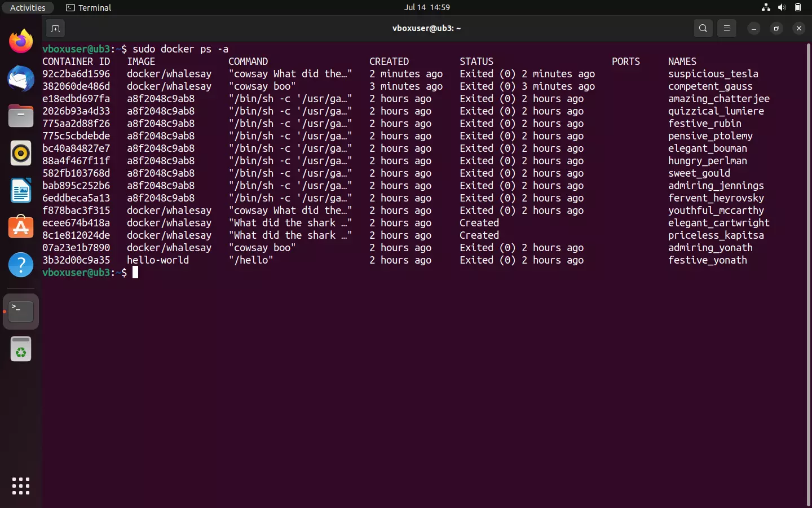Open the terminal search tool

[703, 28]
